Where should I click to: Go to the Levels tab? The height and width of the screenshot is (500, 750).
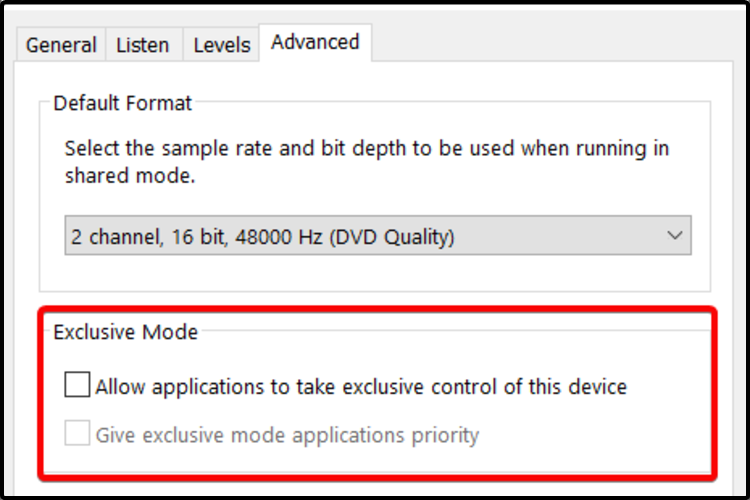(221, 45)
